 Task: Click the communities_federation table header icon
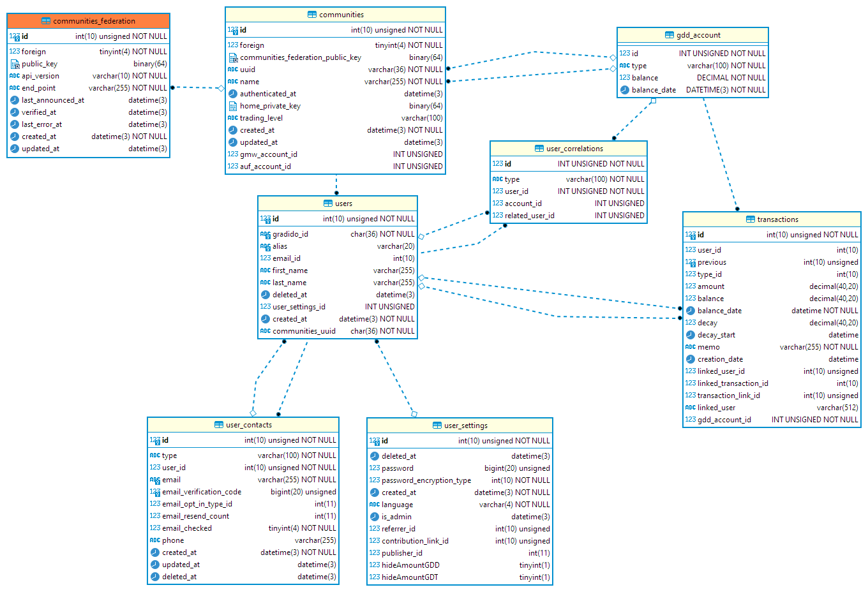(x=46, y=21)
